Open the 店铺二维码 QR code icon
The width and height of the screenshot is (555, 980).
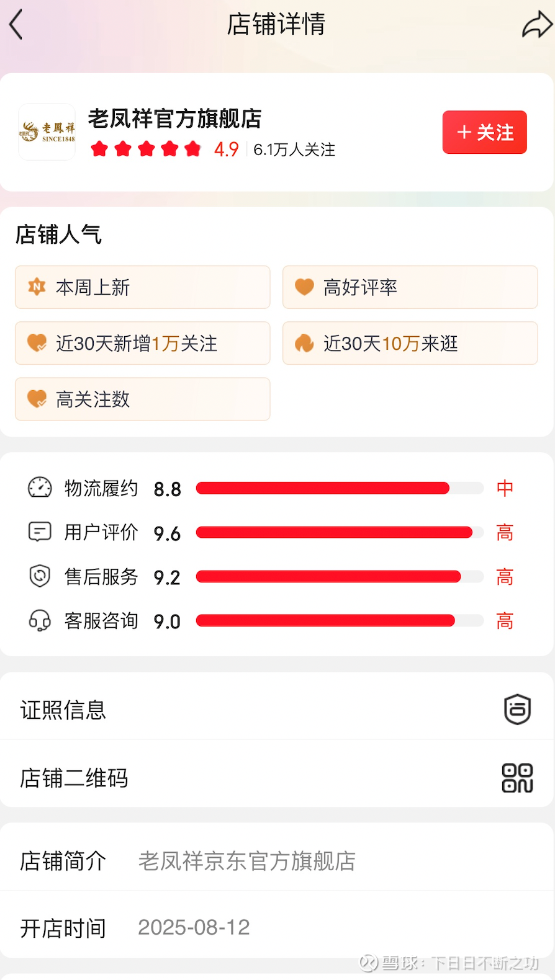[x=517, y=778]
